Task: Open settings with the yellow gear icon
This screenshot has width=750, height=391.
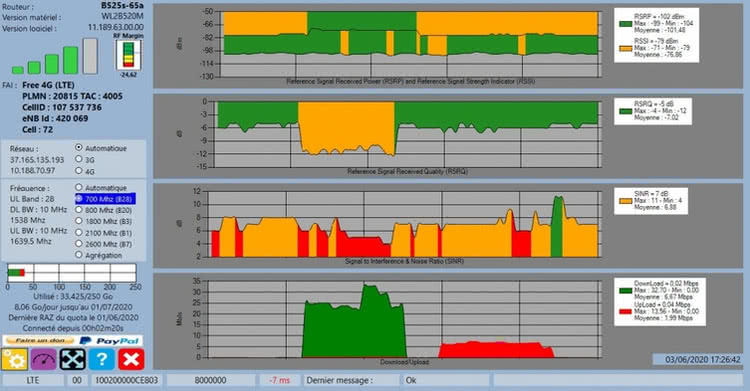Action: [x=14, y=359]
